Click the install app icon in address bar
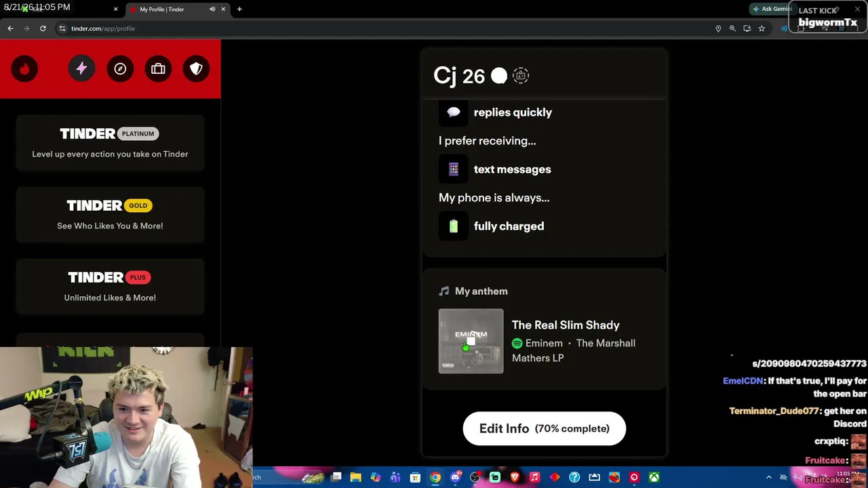 click(x=747, y=28)
